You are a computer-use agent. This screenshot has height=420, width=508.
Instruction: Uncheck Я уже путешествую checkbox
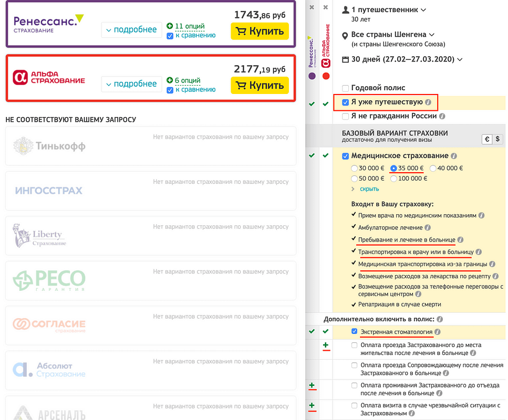(x=345, y=102)
